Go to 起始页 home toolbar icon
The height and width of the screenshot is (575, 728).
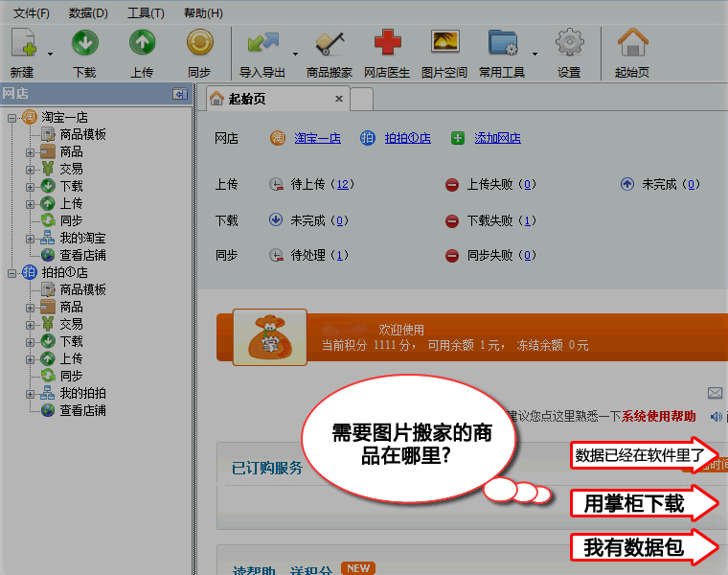tap(632, 43)
